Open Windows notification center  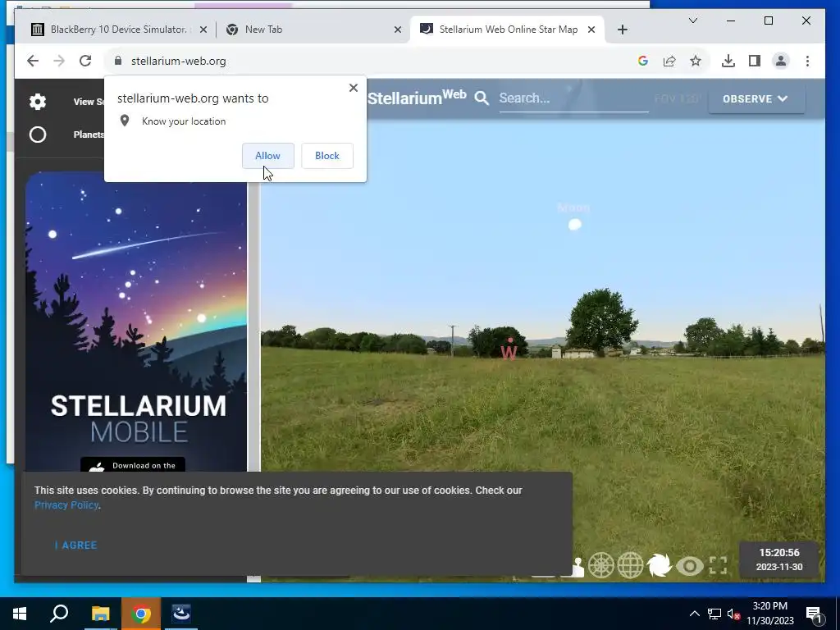pos(814,614)
